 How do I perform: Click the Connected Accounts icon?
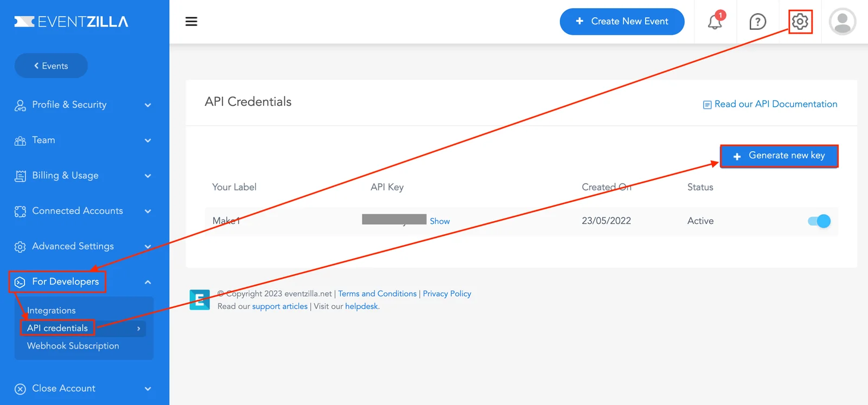pyautogui.click(x=20, y=211)
